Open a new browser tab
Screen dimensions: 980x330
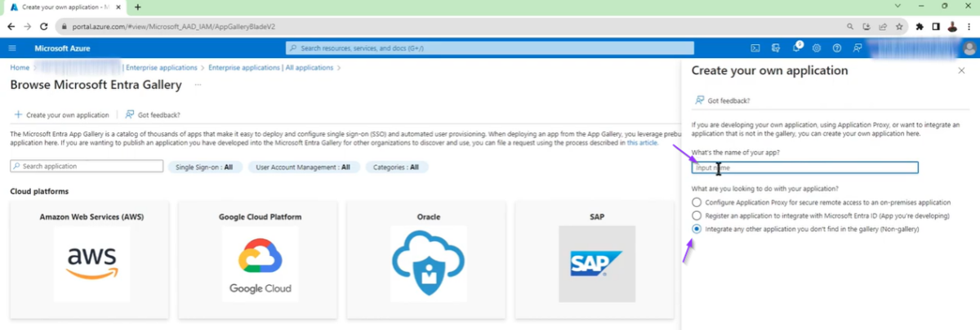point(137,7)
